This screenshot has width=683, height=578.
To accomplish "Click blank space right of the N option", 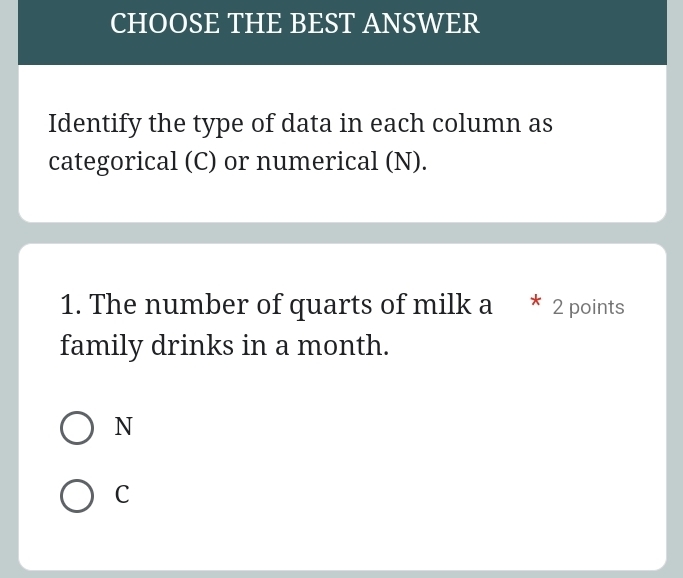I will (x=400, y=428).
